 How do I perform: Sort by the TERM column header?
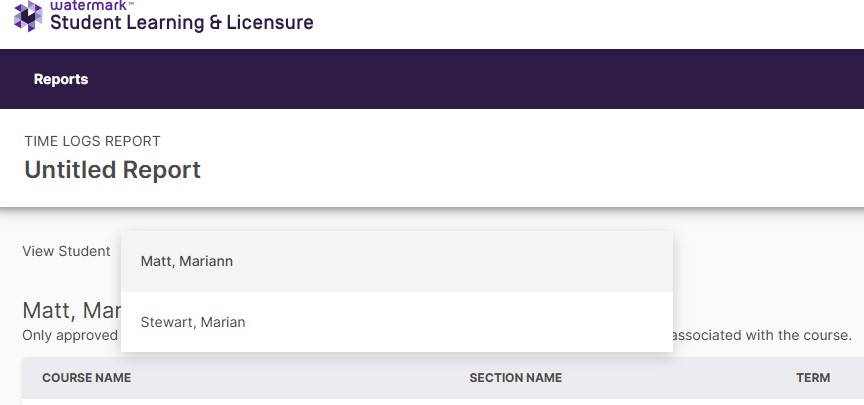813,378
